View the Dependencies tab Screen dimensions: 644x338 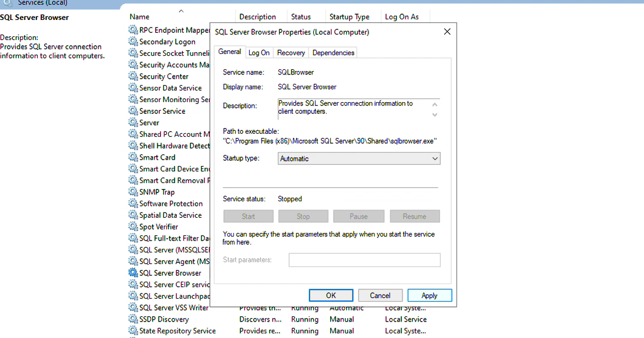click(x=333, y=52)
